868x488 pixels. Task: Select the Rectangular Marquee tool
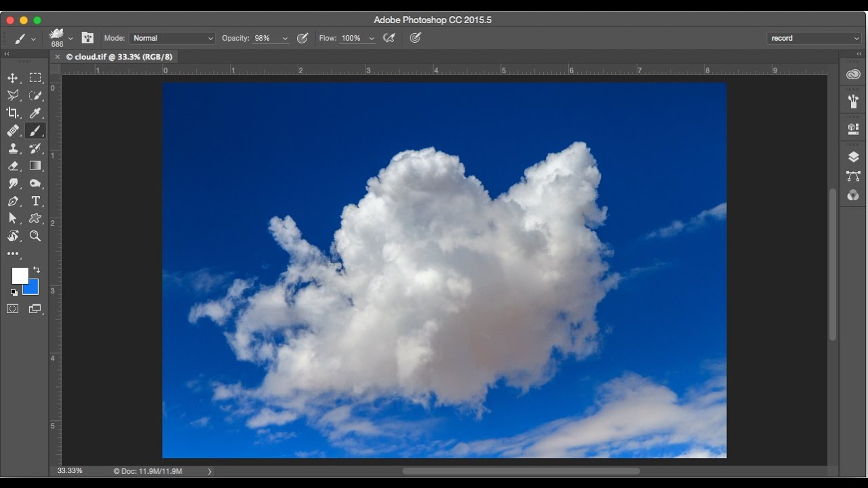click(x=35, y=78)
